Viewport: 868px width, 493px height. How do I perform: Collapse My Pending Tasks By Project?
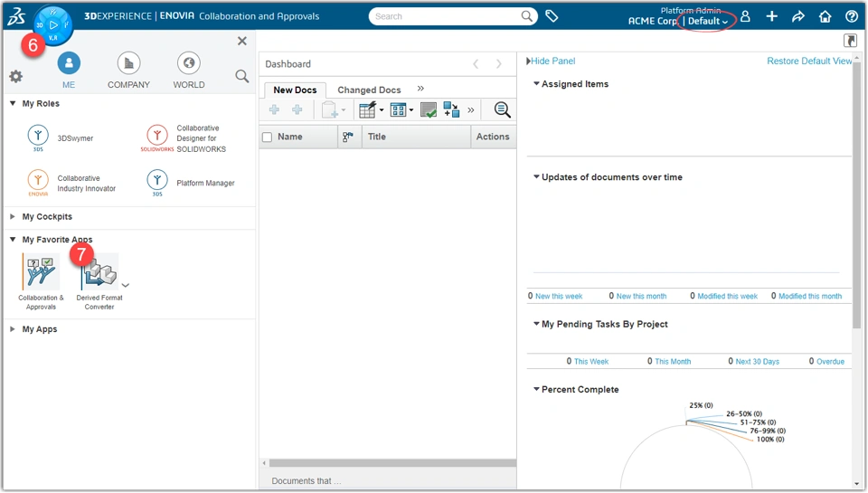tap(536, 324)
